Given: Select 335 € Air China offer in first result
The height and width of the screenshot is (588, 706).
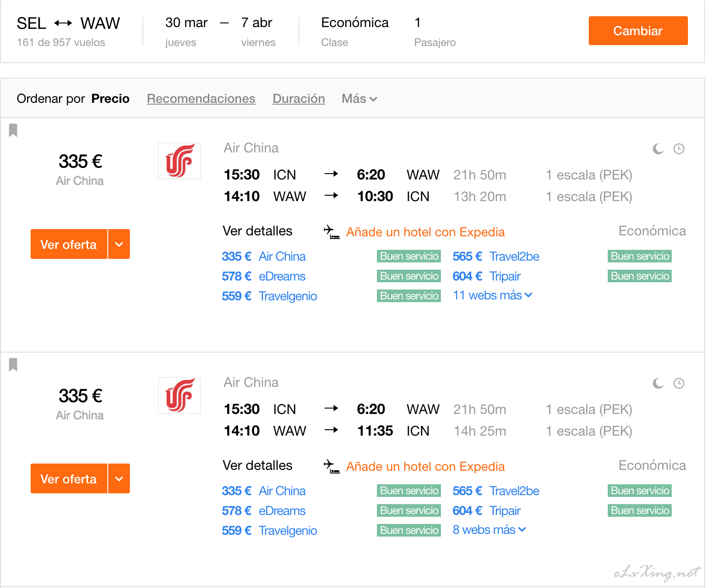Looking at the screenshot, I should pyautogui.click(x=264, y=256).
